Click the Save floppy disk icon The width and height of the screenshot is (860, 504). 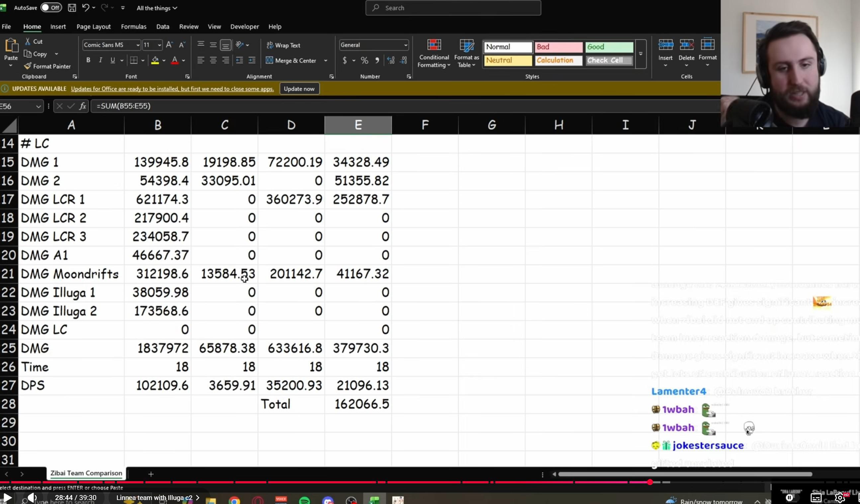(x=72, y=8)
